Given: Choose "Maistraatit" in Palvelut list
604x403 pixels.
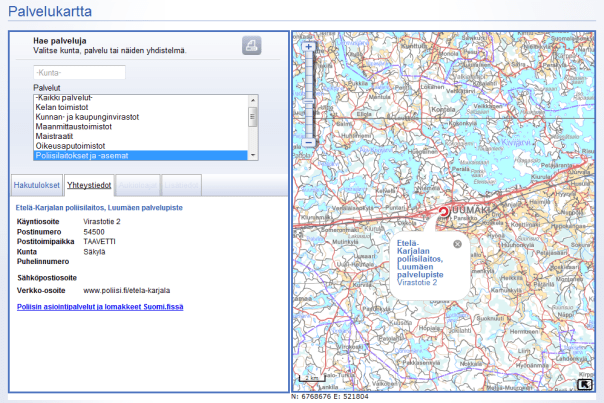Looking at the screenshot, I should pos(56,136).
